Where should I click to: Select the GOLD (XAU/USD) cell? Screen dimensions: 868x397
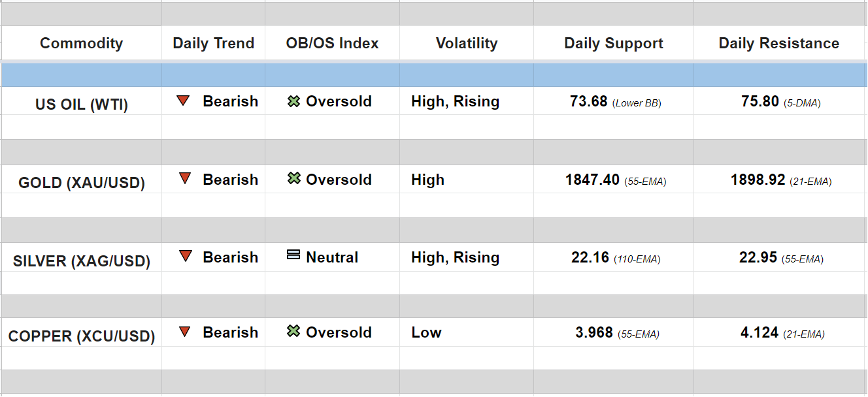click(82, 183)
